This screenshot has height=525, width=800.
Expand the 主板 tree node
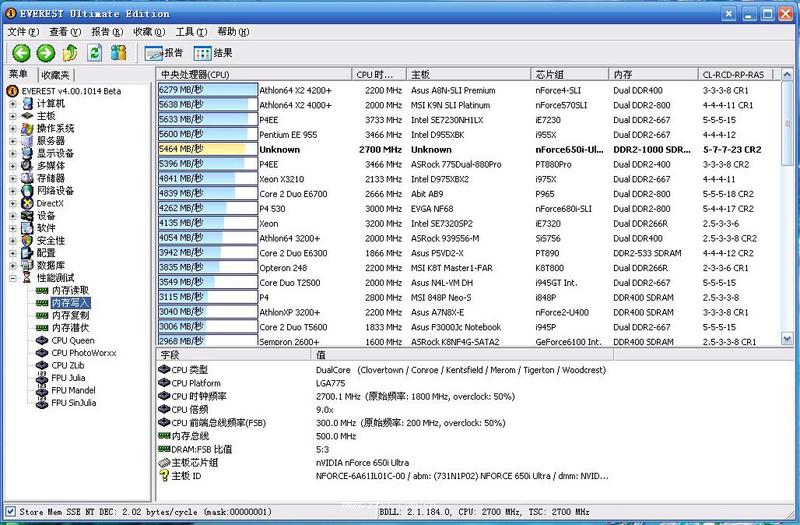click(x=13, y=116)
